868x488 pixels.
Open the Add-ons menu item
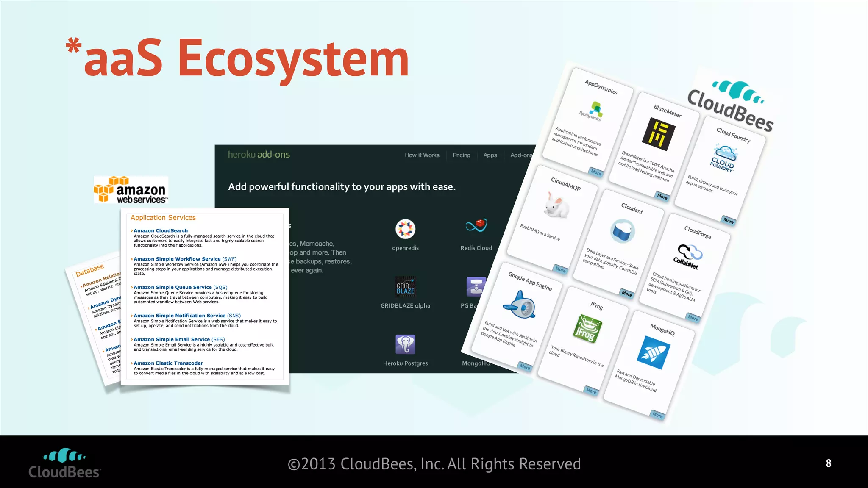point(521,155)
